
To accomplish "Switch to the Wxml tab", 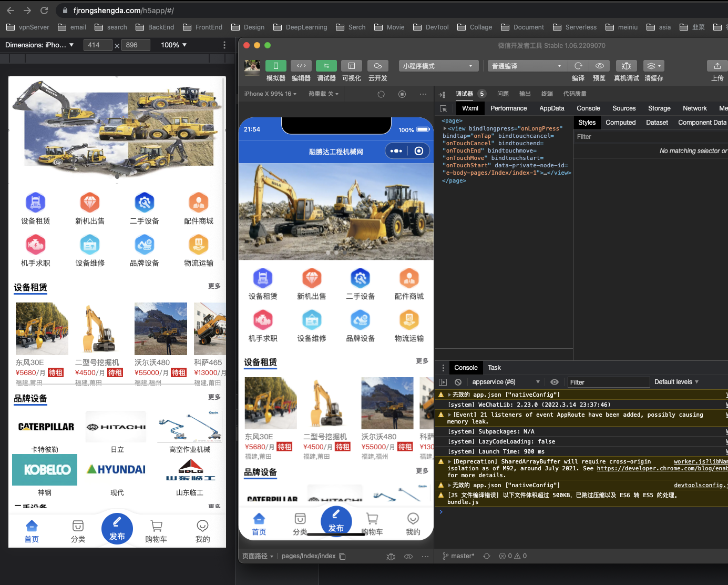I will pos(470,108).
